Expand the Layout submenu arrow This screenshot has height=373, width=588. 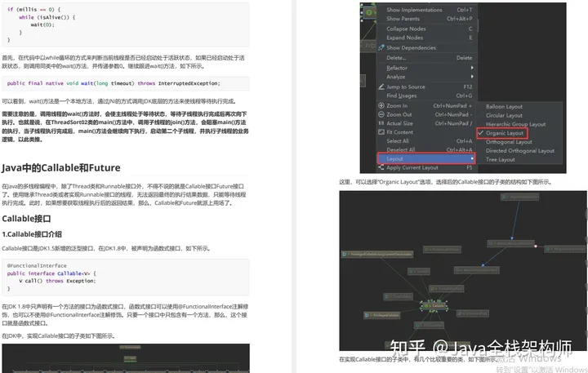click(x=472, y=158)
